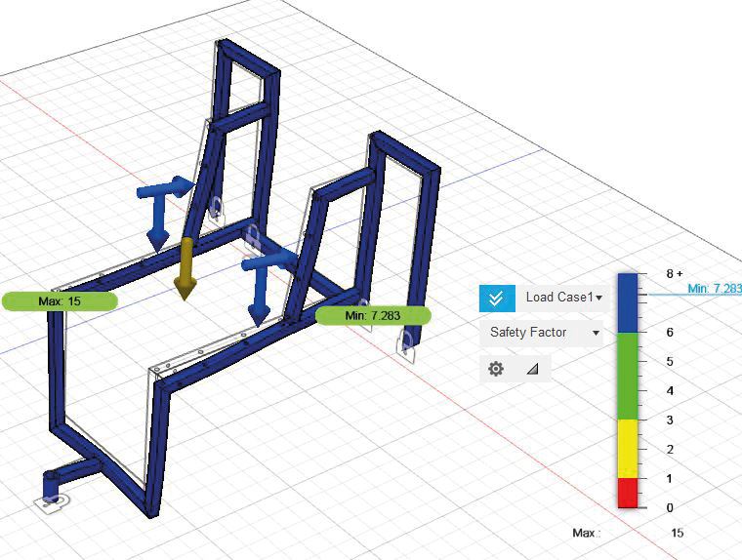Click the blue double-check results icon
The image size is (742, 560).
pyautogui.click(x=497, y=298)
